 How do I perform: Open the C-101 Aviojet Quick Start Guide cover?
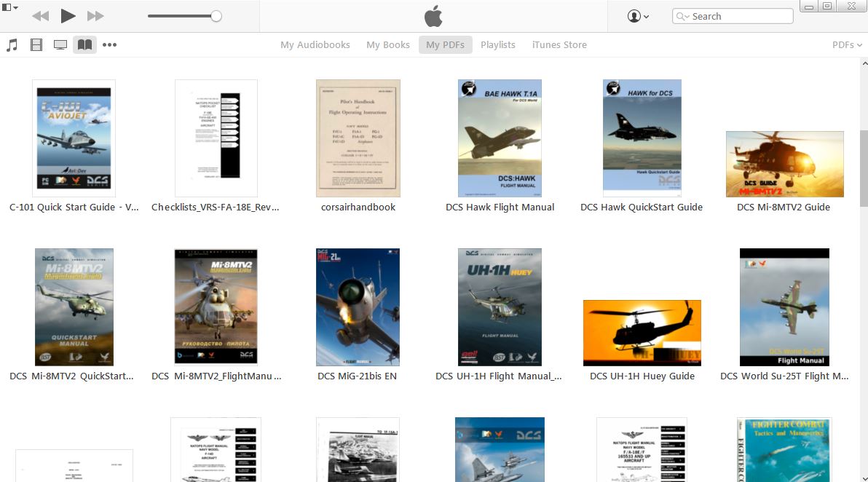click(74, 138)
